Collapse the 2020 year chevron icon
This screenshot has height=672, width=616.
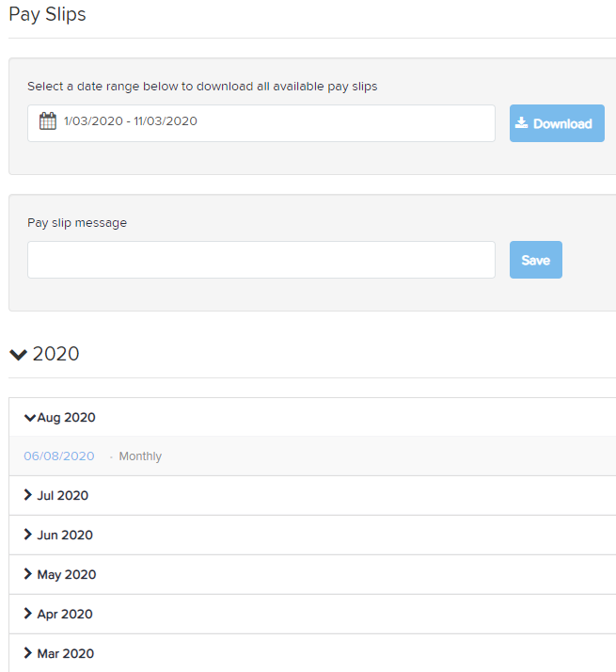pos(19,355)
